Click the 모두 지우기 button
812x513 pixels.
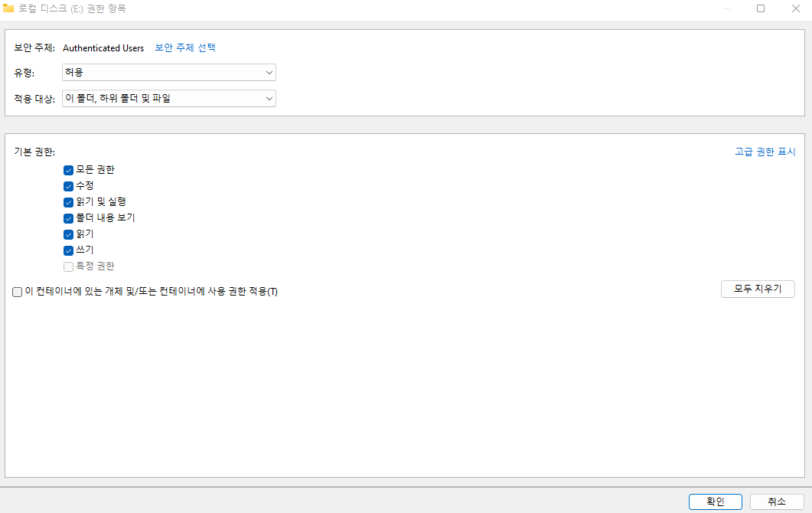tap(758, 289)
